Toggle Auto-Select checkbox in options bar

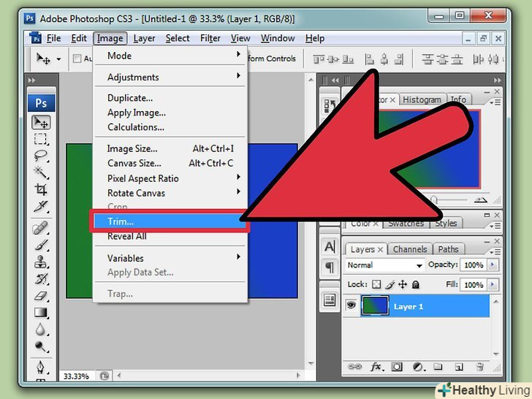pyautogui.click(x=77, y=58)
